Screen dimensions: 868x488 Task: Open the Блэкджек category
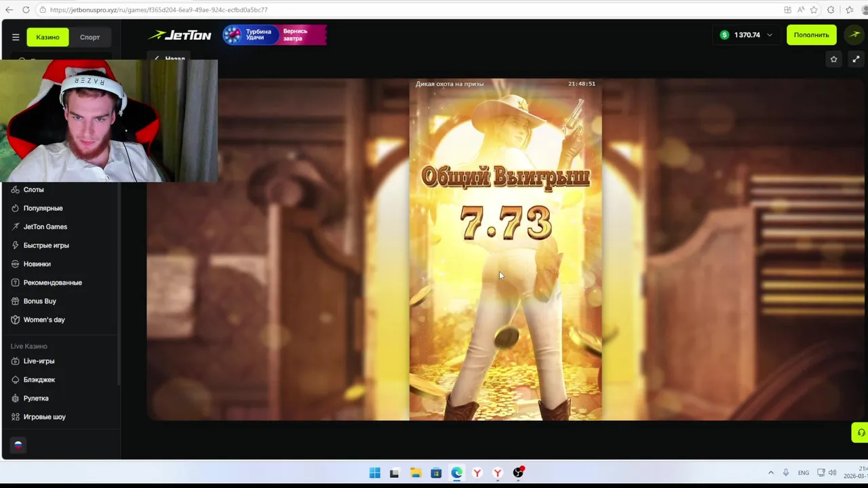pos(39,380)
